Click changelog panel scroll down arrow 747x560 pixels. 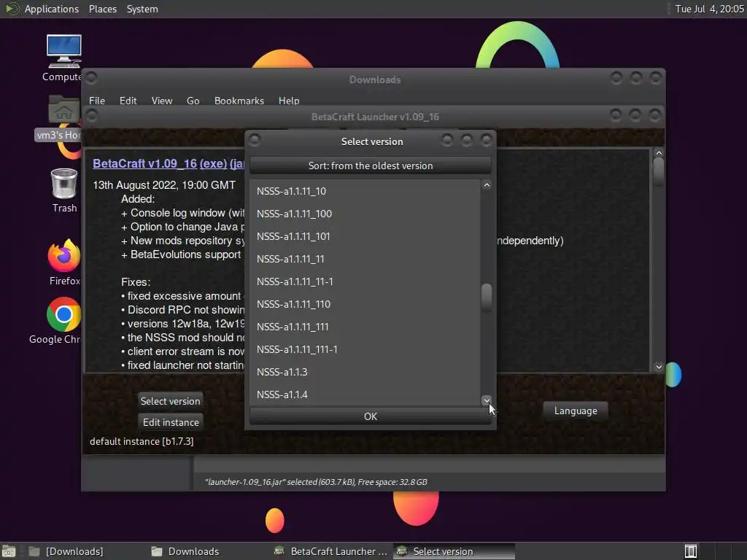659,367
